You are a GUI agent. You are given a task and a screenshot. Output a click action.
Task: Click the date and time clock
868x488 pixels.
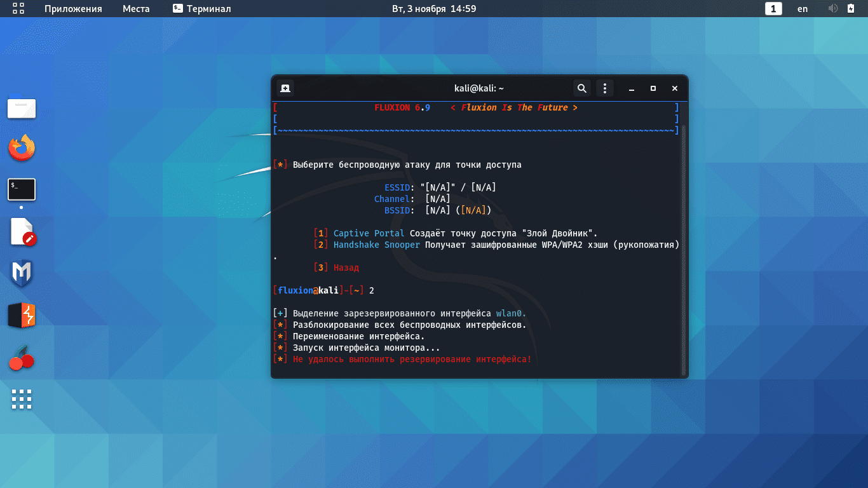click(x=434, y=8)
